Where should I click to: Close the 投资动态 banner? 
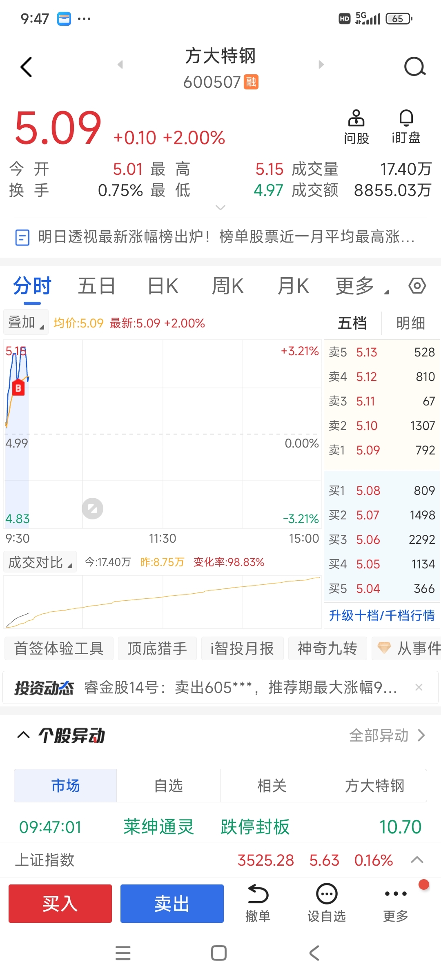[x=419, y=687]
